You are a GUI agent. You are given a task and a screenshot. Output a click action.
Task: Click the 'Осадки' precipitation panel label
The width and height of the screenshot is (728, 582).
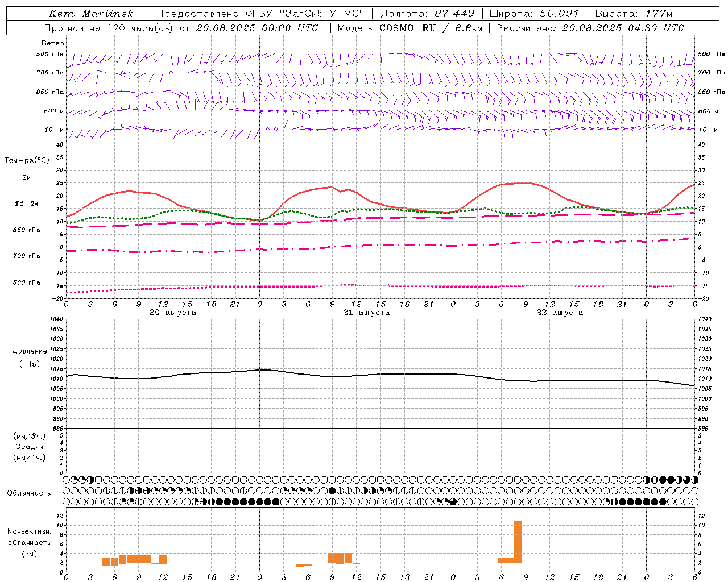click(30, 447)
